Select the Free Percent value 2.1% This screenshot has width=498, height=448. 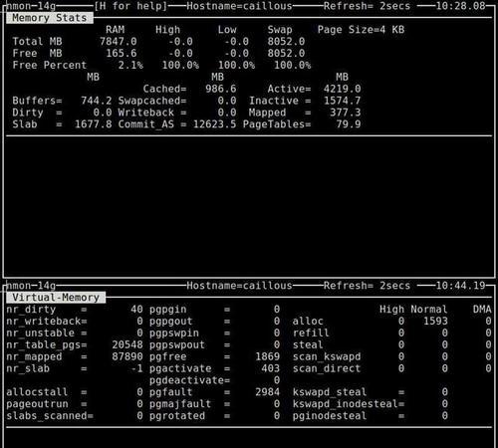click(130, 65)
